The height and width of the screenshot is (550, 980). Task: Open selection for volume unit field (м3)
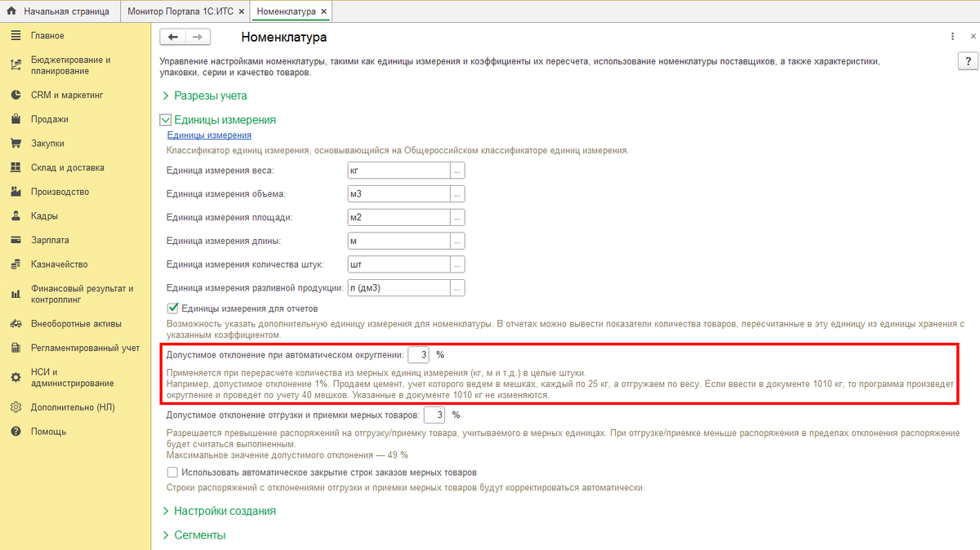coord(458,194)
